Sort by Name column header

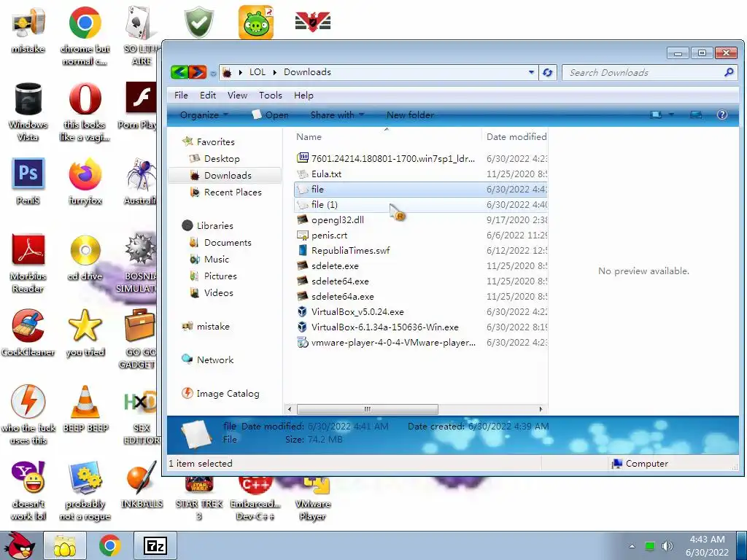click(309, 136)
